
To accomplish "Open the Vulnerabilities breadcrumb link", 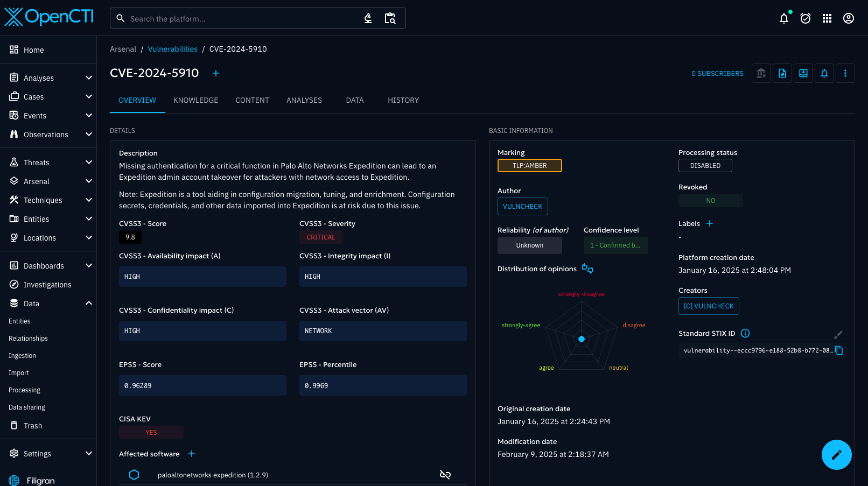I will tap(172, 48).
